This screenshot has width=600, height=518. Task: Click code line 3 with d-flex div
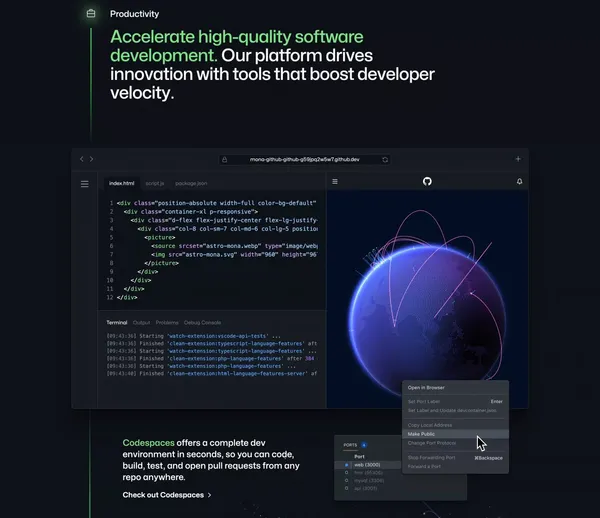pos(224,220)
